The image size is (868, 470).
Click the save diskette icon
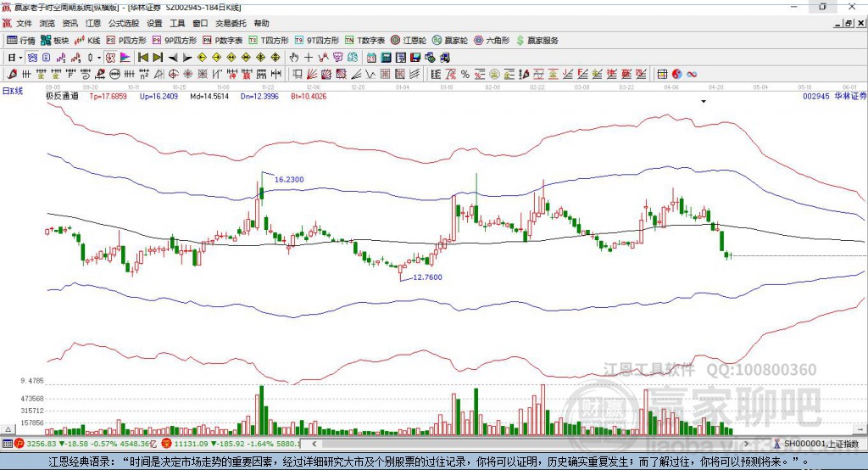(x=415, y=58)
